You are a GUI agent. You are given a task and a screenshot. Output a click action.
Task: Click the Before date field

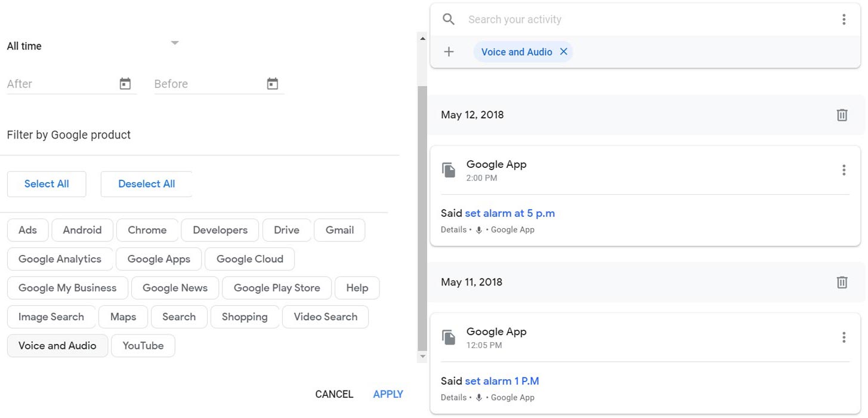pos(219,84)
